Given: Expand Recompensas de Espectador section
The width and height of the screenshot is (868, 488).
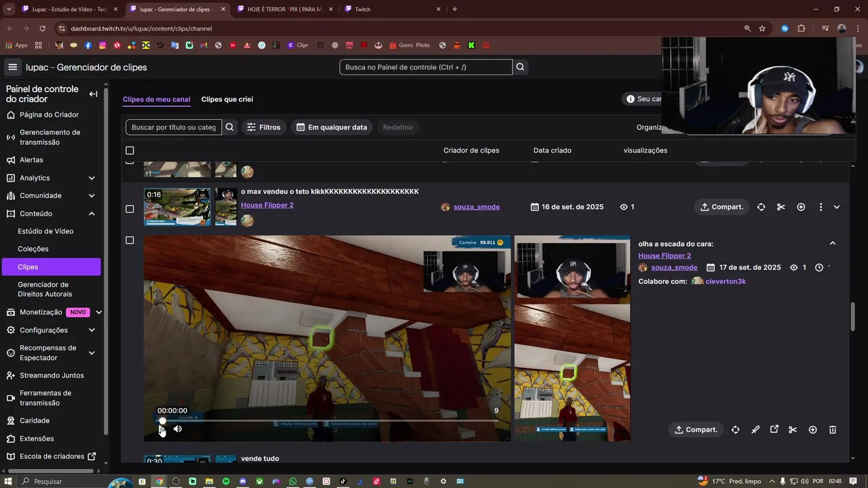Looking at the screenshot, I should 92,353.
